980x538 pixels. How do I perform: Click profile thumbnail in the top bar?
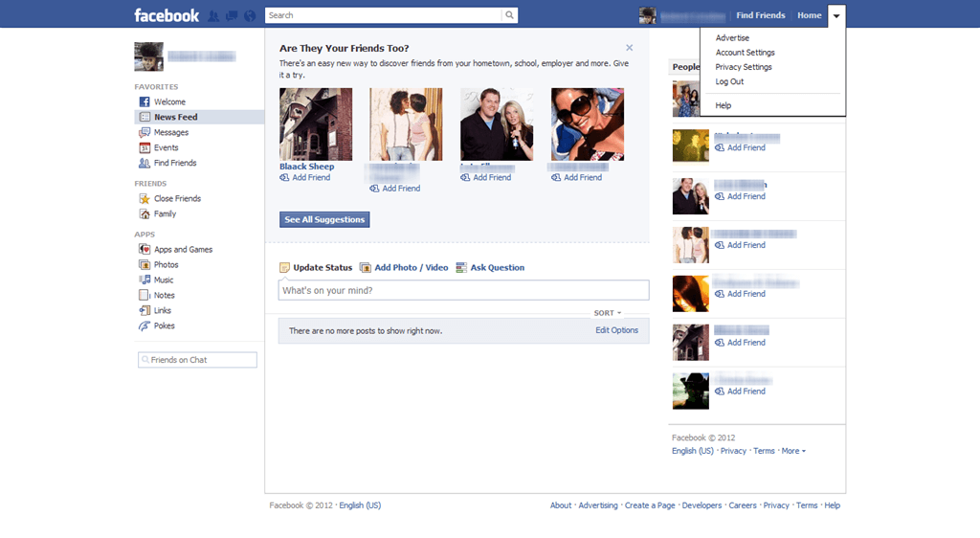(647, 15)
